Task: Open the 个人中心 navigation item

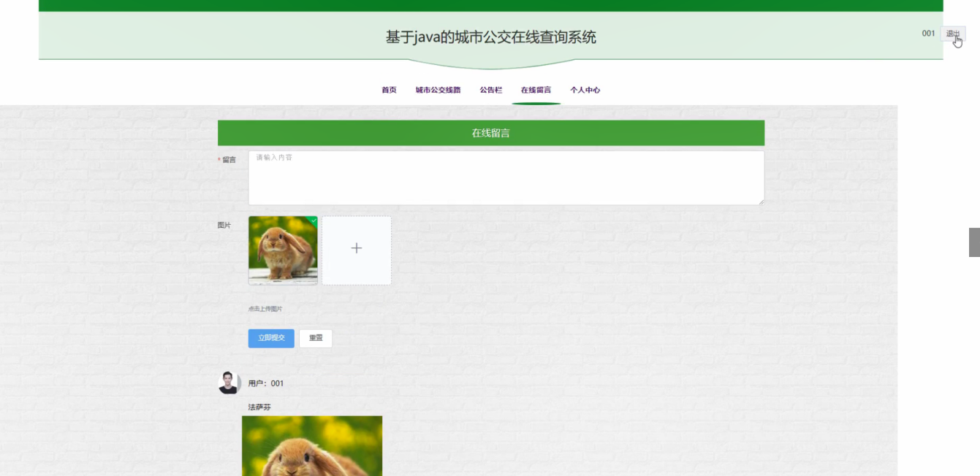Action: click(x=585, y=90)
